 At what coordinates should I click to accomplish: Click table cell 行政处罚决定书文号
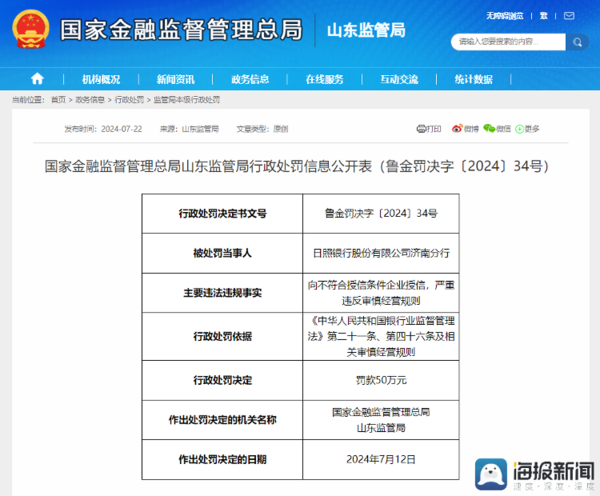(x=222, y=214)
